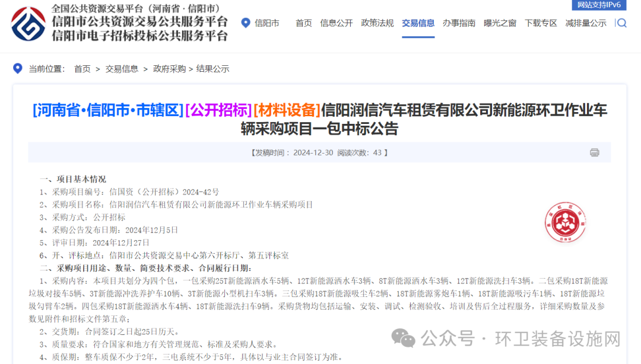
Task: Click the line 4、质保期
Action: tap(191, 357)
